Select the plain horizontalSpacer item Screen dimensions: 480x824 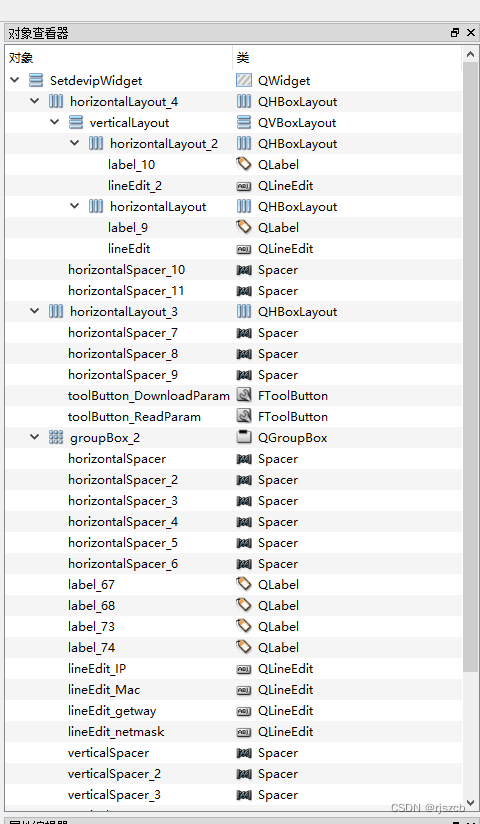[x=117, y=459]
